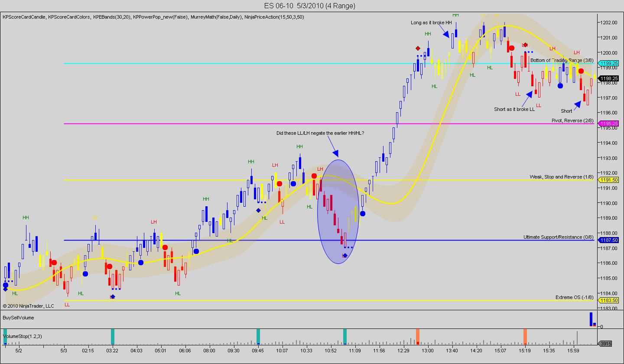Click the VolumeStop(1,2,3) panel label

tap(22, 336)
